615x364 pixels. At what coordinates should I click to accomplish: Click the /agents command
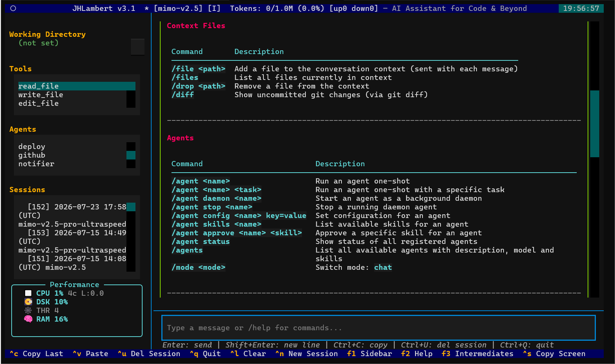tap(187, 250)
